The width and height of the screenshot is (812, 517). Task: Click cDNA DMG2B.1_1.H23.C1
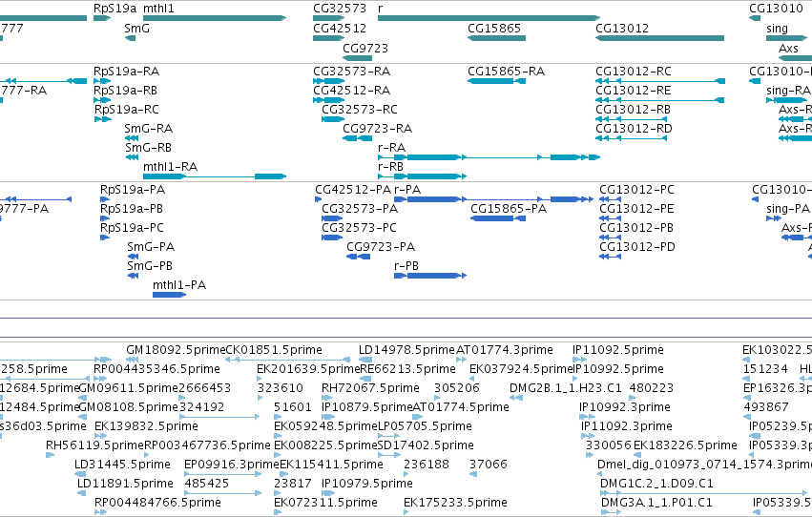click(x=516, y=398)
